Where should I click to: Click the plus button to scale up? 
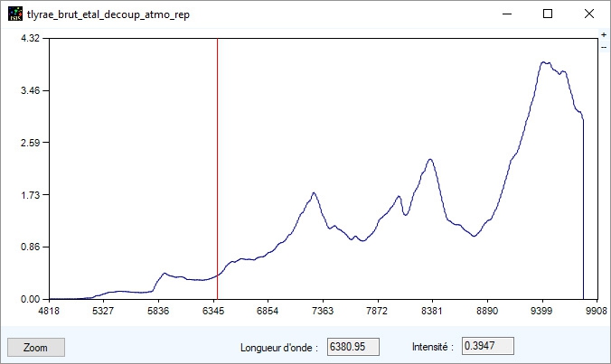604,35
